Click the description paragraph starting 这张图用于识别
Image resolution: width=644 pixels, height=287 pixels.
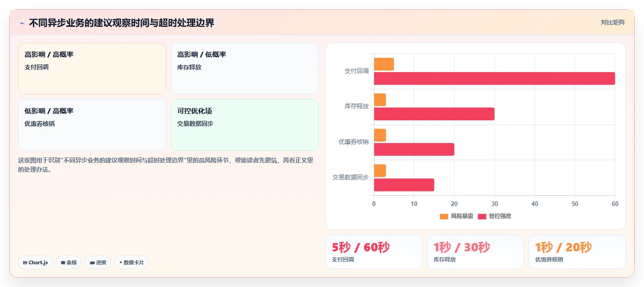click(x=166, y=165)
